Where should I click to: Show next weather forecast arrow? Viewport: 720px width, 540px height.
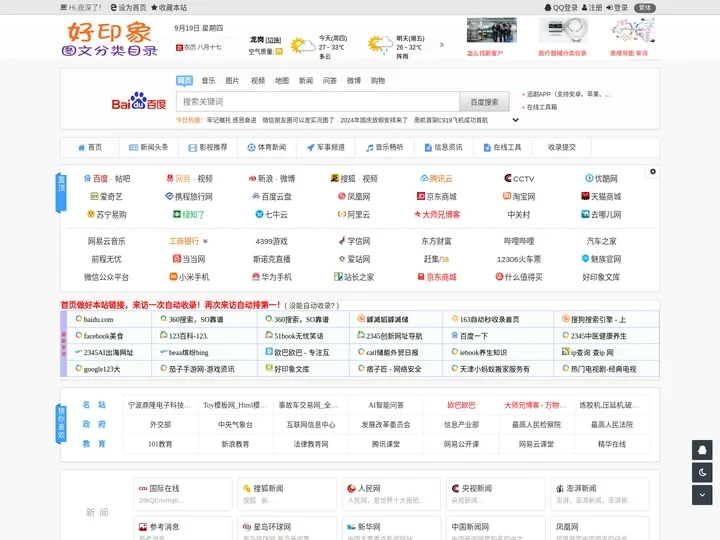(442, 45)
